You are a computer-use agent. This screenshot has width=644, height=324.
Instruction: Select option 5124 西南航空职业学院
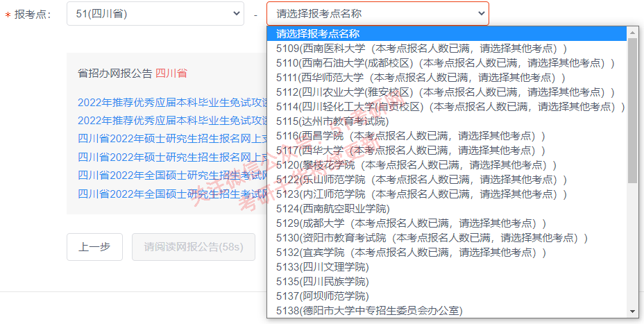pyautogui.click(x=447, y=209)
